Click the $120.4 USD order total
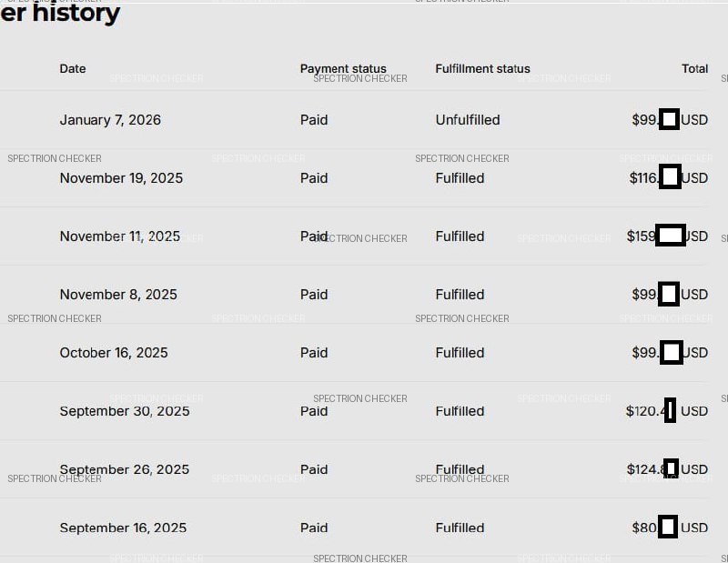728x563 pixels. pos(666,411)
